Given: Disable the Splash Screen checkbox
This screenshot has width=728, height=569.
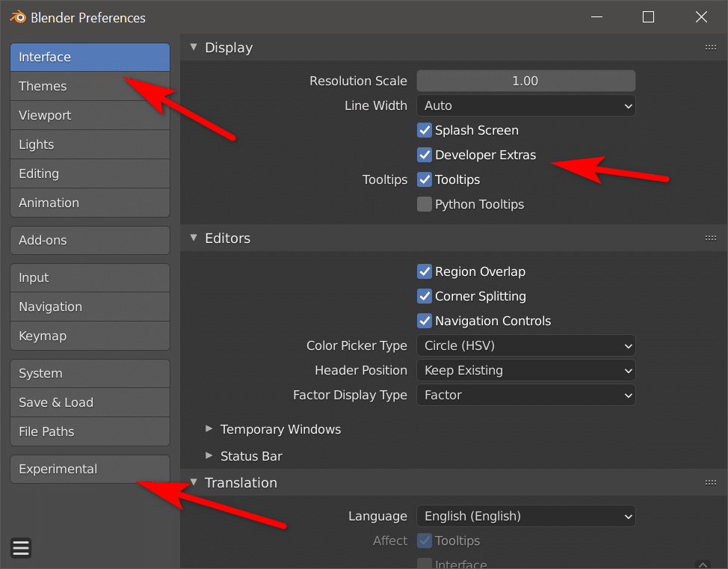Looking at the screenshot, I should pyautogui.click(x=425, y=130).
